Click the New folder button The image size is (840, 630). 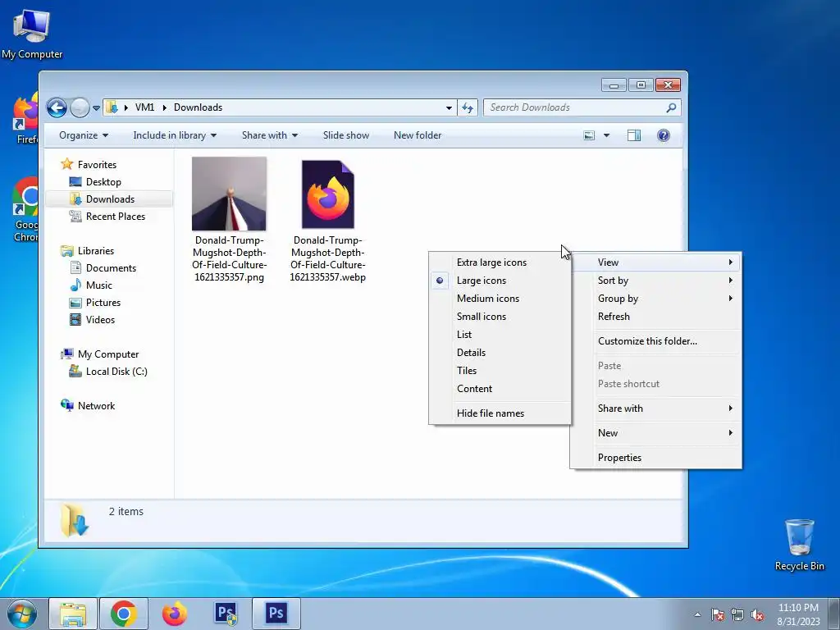[418, 135]
